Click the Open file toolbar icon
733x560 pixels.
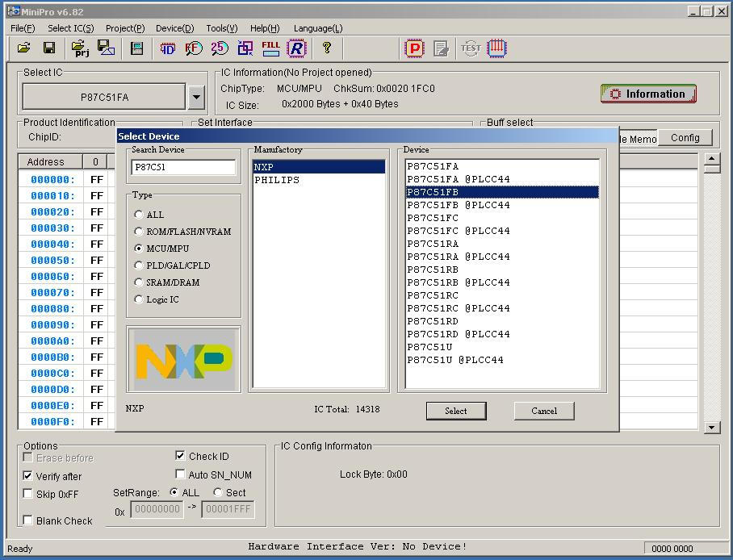point(24,48)
